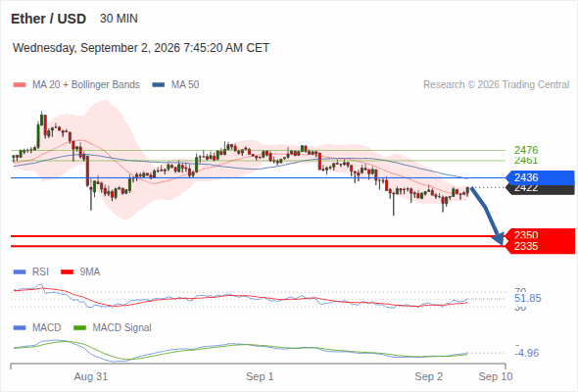Screen dimensions: 578x392
Task: Click the MACD Signal green legend swatch
Action: point(80,328)
